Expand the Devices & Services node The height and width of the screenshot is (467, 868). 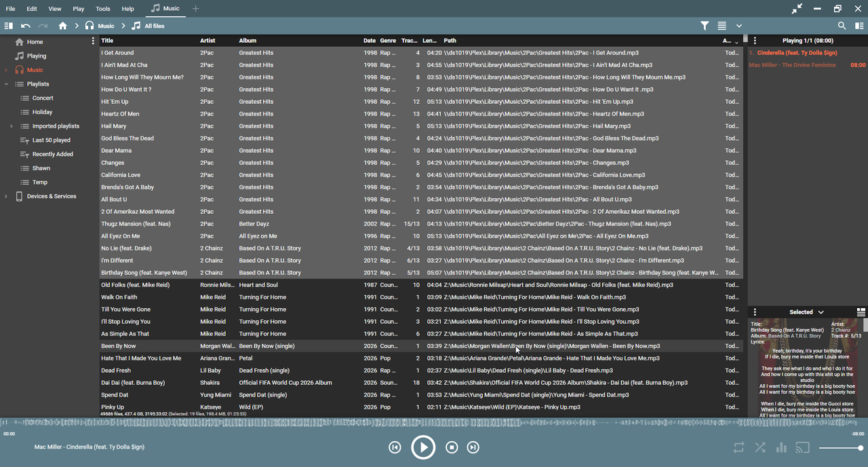6,196
